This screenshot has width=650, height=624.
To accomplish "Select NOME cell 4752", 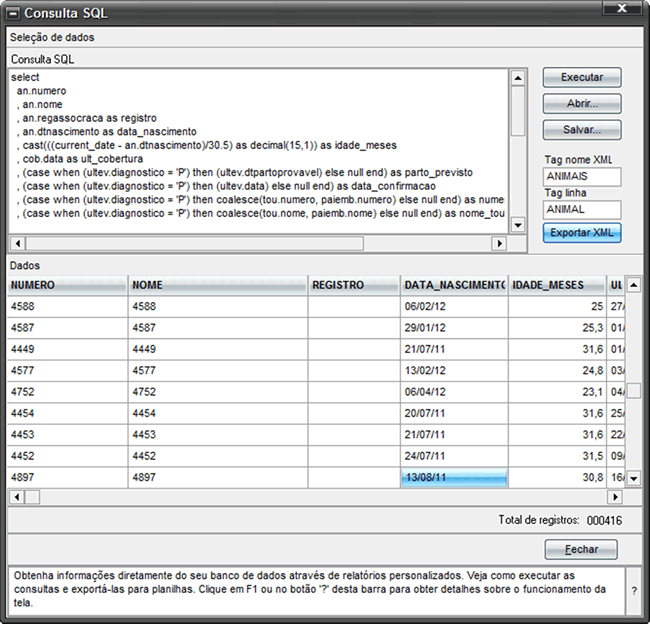I will click(x=218, y=392).
